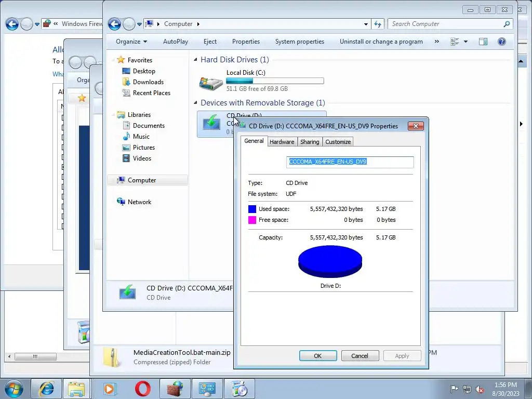Open the Windows Start menu

click(x=14, y=389)
